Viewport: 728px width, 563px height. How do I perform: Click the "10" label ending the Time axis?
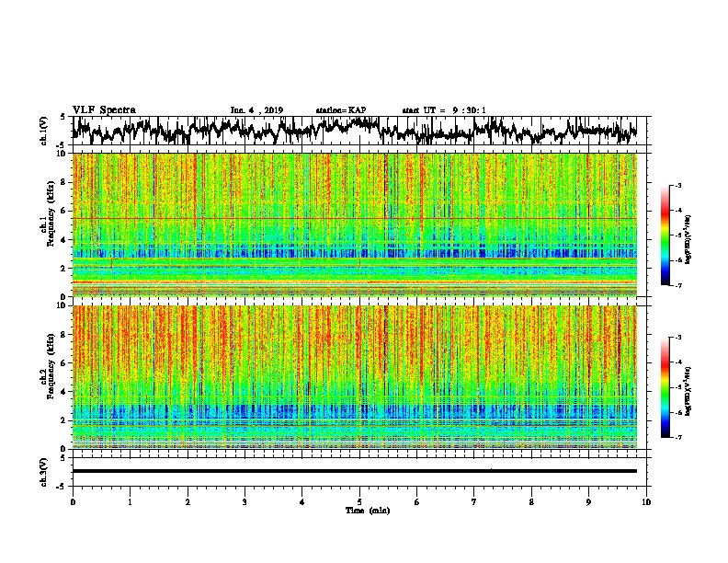point(646,501)
